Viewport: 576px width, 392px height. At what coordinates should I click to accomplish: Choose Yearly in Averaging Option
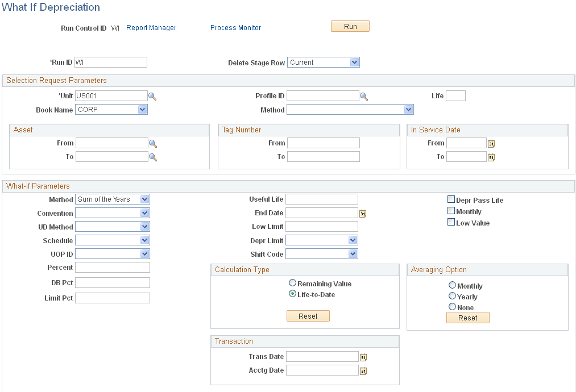(452, 296)
